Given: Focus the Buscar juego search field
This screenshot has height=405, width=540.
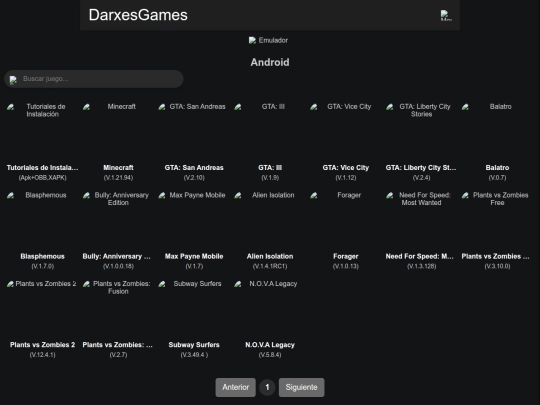Looking at the screenshot, I should point(94,79).
